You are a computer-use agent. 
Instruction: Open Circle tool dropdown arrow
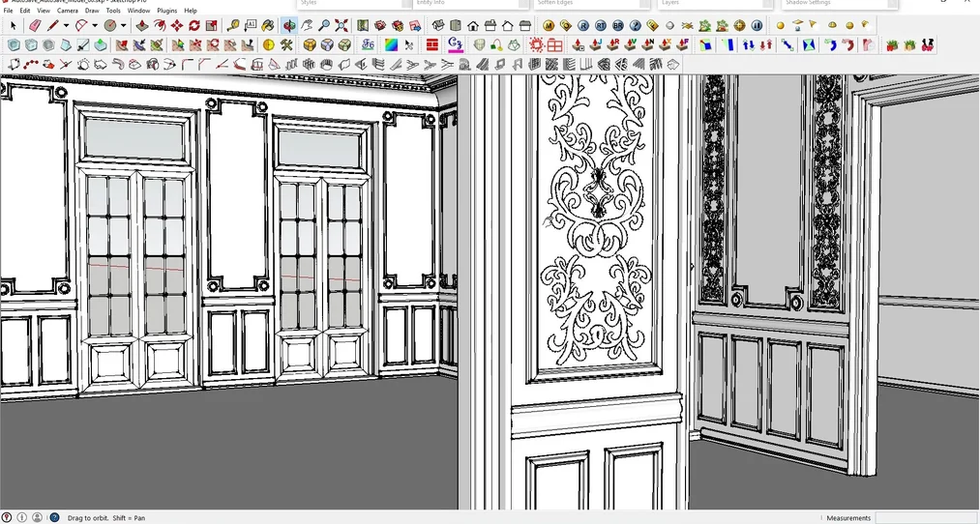point(123,25)
